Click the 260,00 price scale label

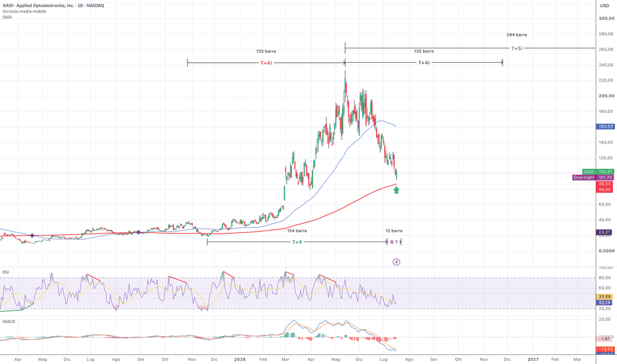[606, 49]
